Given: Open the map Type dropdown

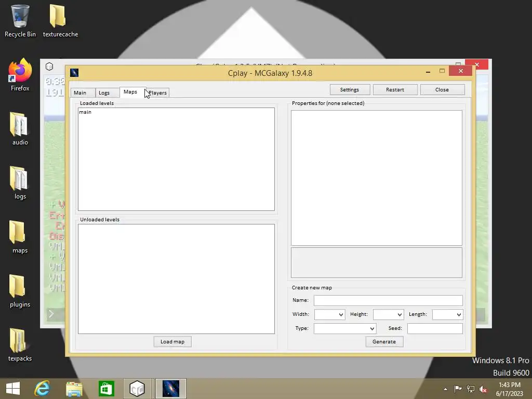Looking at the screenshot, I should pyautogui.click(x=345, y=328).
